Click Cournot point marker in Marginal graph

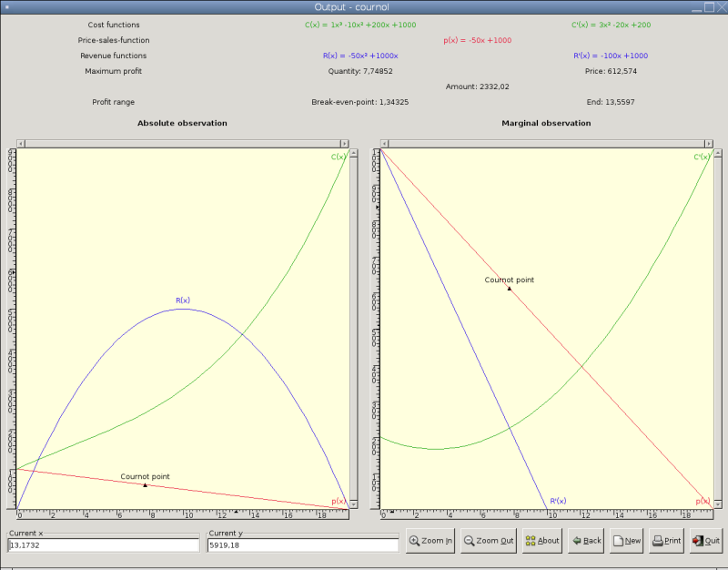[x=510, y=288]
